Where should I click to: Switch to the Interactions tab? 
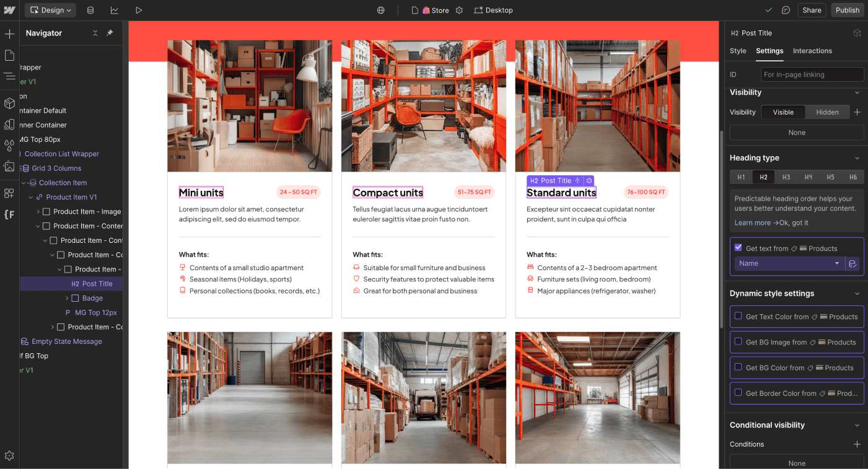point(812,51)
